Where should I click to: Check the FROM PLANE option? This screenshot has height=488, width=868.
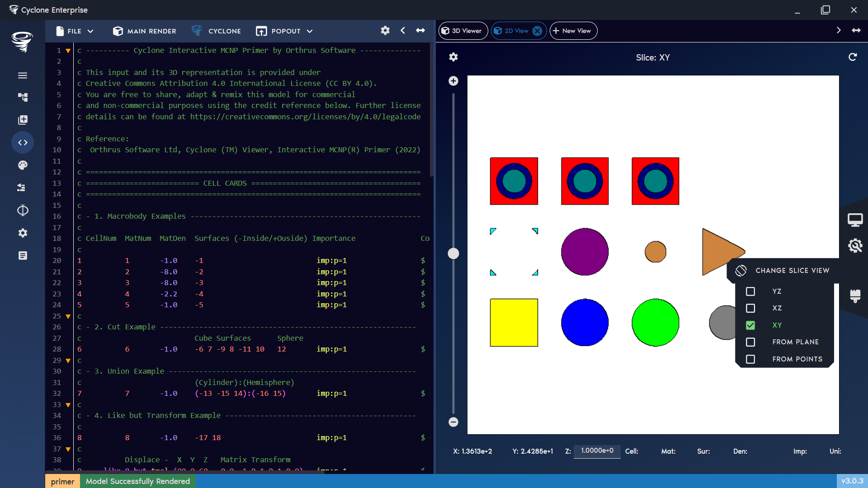click(x=751, y=342)
